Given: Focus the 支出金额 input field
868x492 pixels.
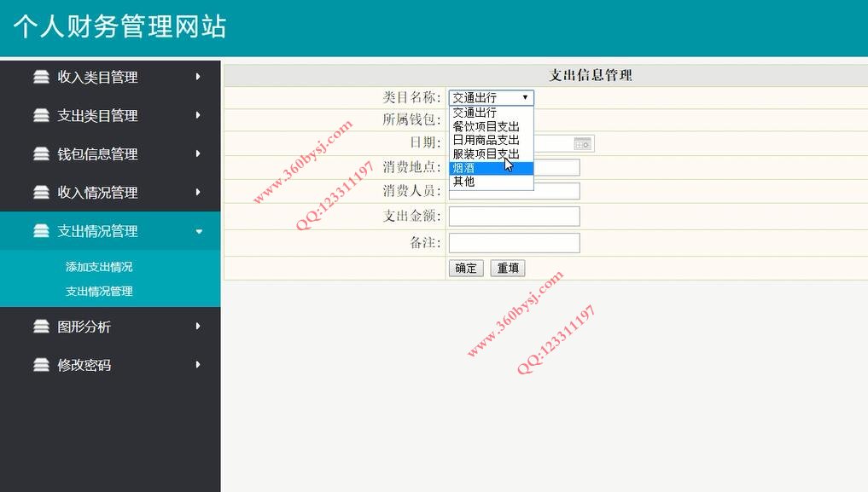Looking at the screenshot, I should (515, 216).
